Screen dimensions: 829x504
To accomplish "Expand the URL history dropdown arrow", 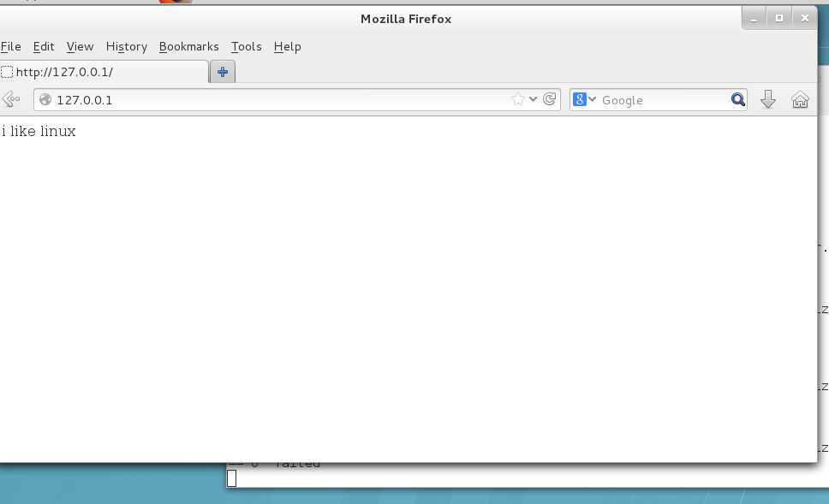I will click(x=534, y=100).
